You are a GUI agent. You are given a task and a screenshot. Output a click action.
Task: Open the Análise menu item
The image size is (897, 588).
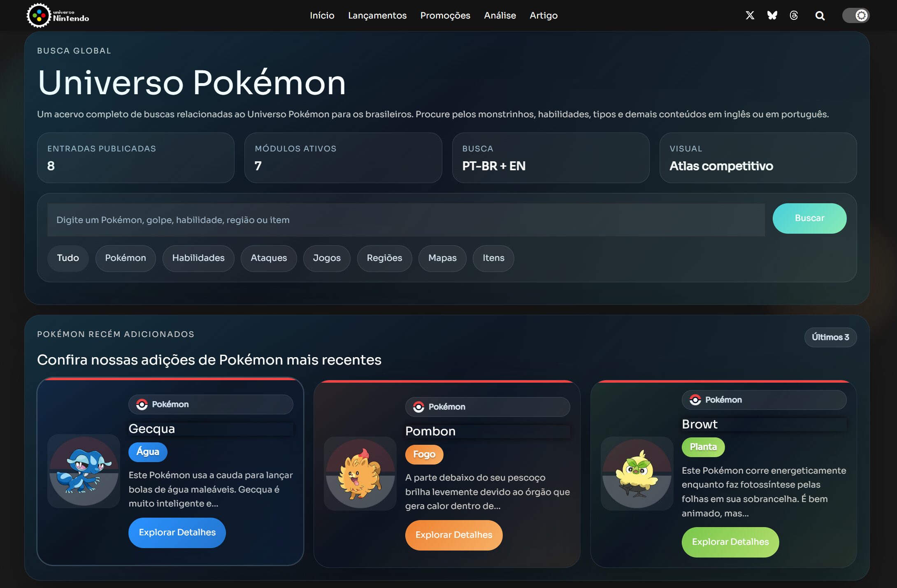point(500,15)
